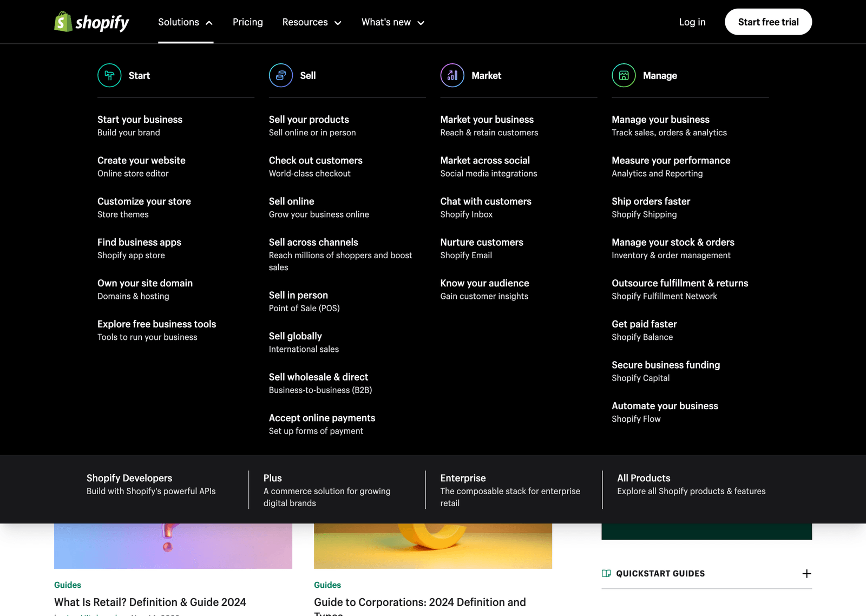Select Check out customers
Screen dimensions: 866x616
coord(316,167)
